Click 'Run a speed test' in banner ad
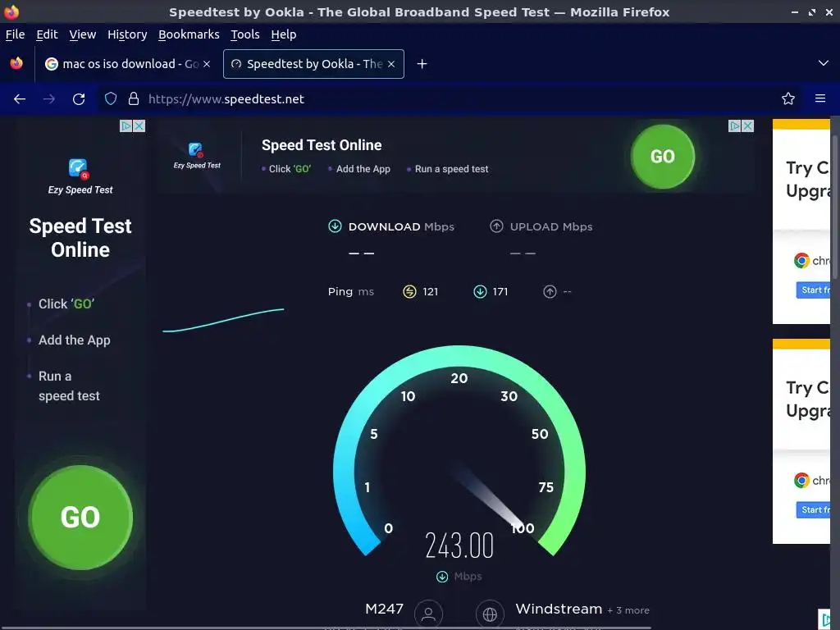Screen dimensions: 840x630 point(452,169)
